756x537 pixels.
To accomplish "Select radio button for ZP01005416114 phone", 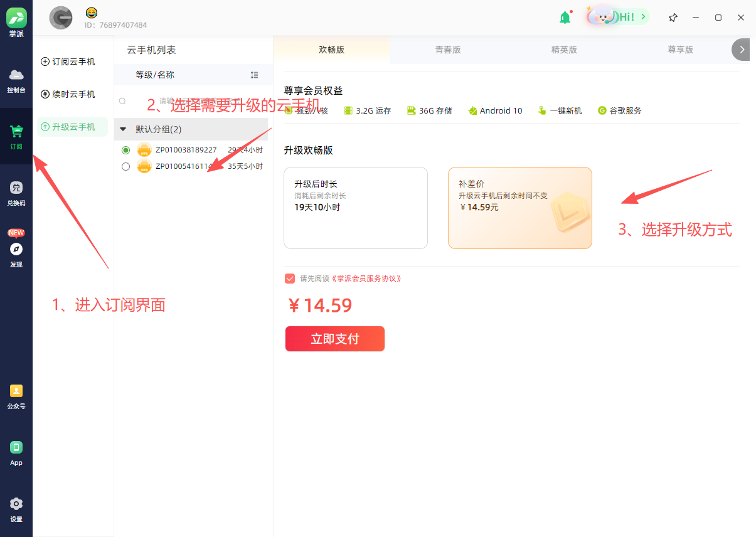I will [125, 166].
